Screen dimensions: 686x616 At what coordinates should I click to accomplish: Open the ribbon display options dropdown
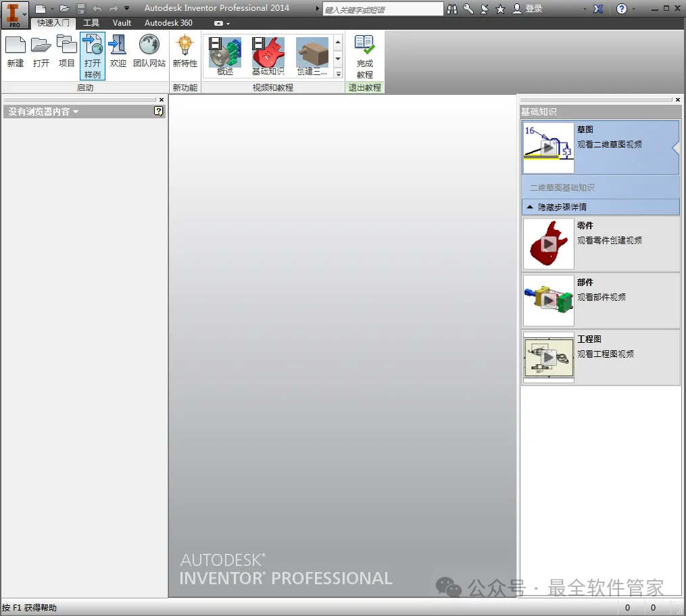pos(222,23)
